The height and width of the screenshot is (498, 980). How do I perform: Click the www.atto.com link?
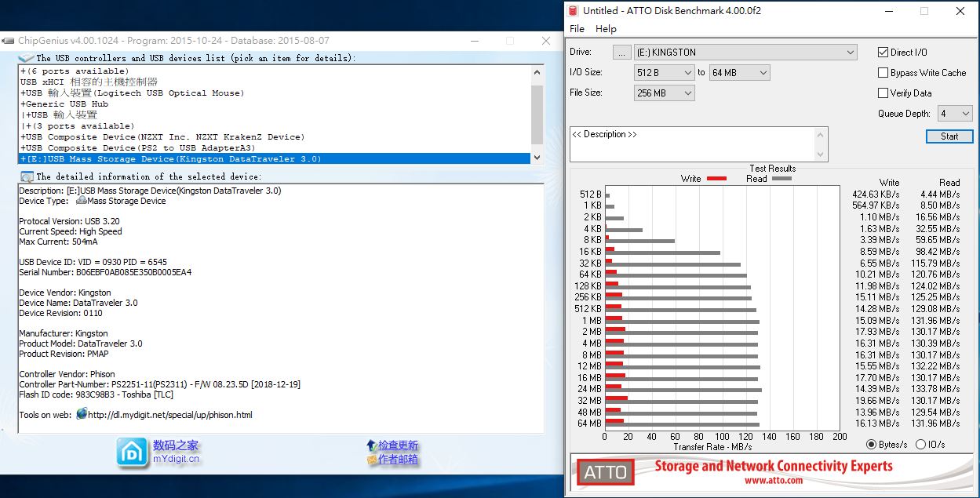click(x=774, y=480)
